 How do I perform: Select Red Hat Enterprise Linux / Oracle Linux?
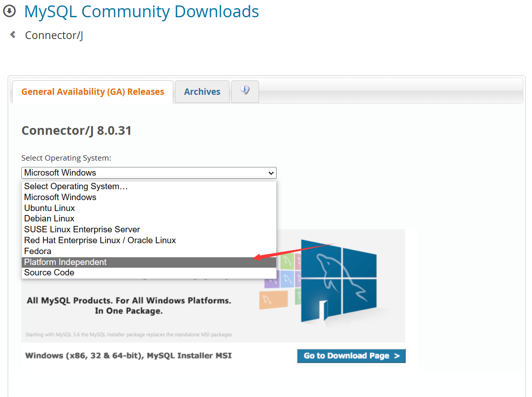pyautogui.click(x=149, y=240)
